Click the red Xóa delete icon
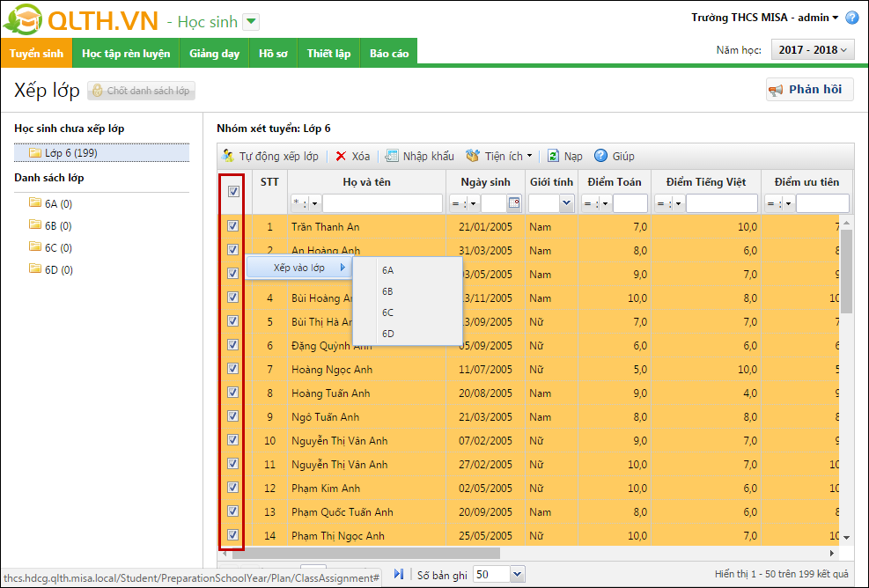Viewport: 869px width, 588px height. pyautogui.click(x=341, y=156)
